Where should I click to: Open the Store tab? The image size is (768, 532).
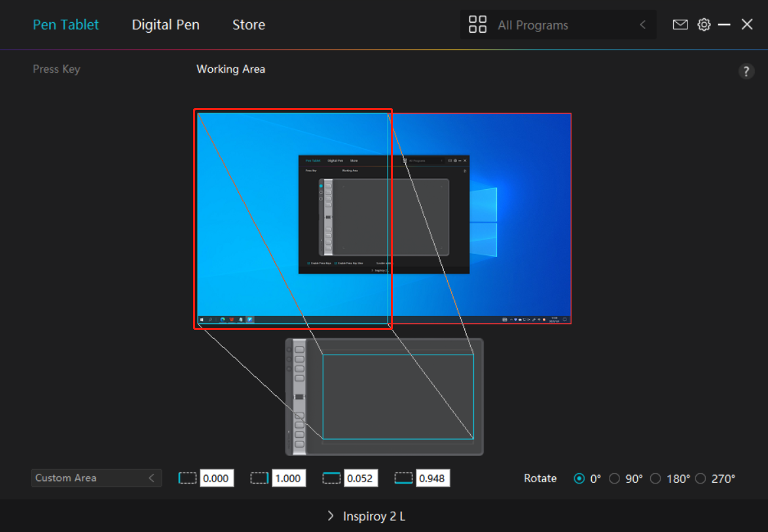(x=248, y=24)
